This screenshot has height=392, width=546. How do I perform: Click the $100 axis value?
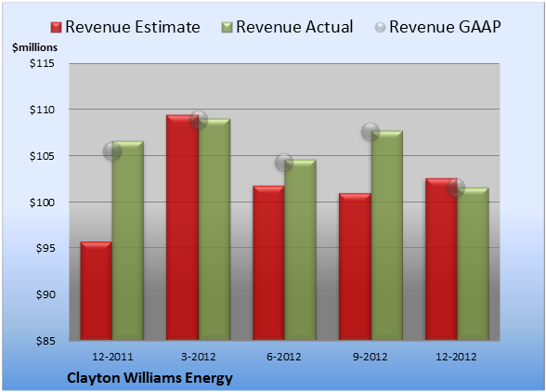(x=42, y=203)
